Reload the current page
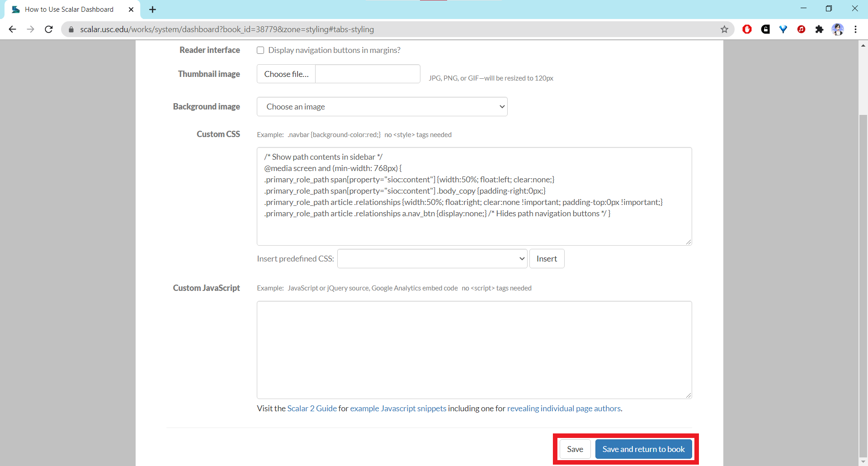This screenshot has width=868, height=466. (x=49, y=29)
